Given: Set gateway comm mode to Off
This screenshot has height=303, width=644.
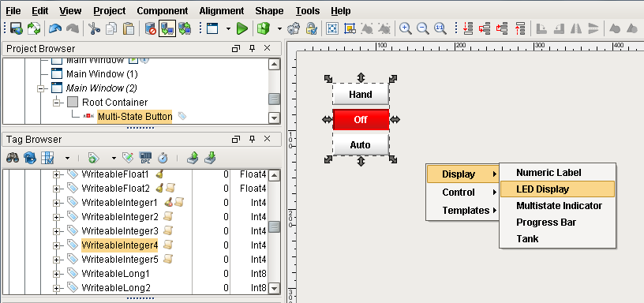Looking at the screenshot, I should (150, 28).
